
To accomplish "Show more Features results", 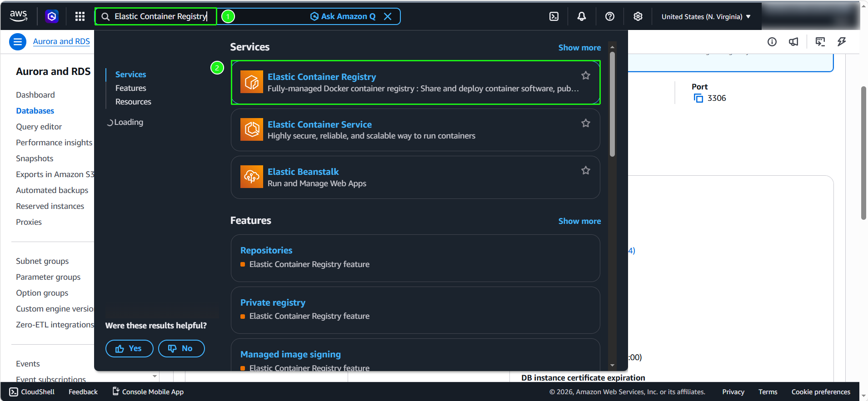I will (x=579, y=221).
